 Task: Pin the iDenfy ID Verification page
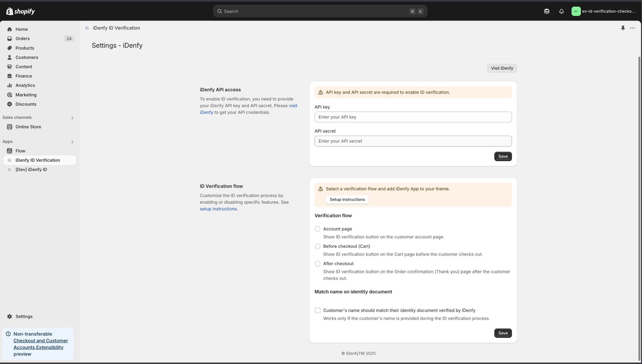[x=623, y=28]
